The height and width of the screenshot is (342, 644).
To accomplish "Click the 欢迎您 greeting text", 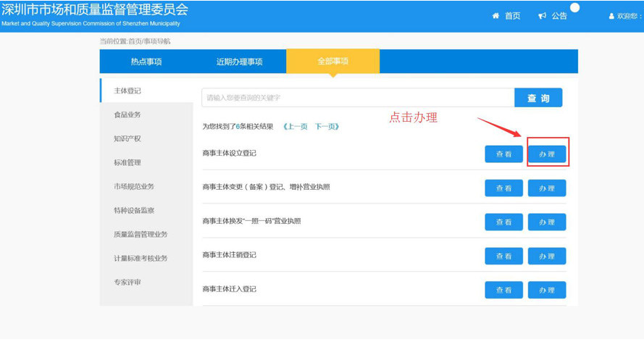I will 630,16.
